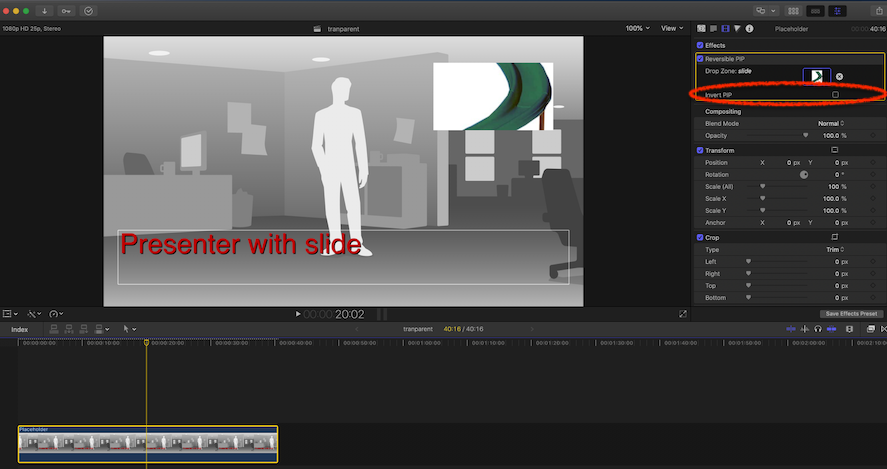Uncheck the Reversible PIP effect
887x469 pixels.
[700, 59]
